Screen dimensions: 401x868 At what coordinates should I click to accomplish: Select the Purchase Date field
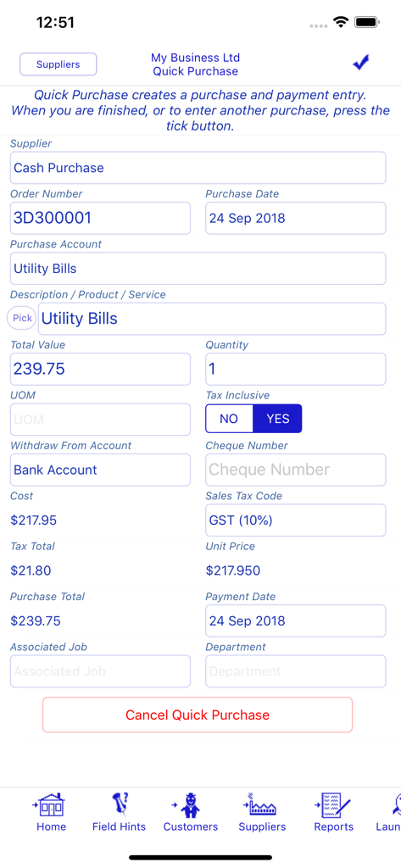coord(296,218)
